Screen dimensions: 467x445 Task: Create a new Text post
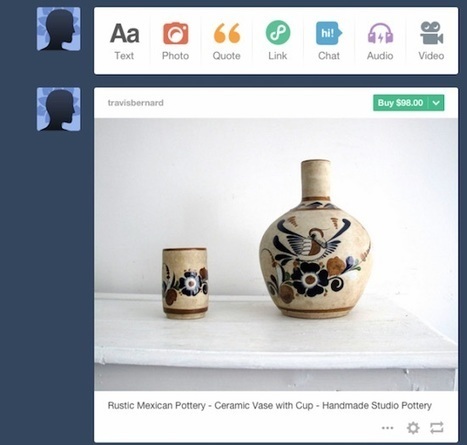[124, 41]
